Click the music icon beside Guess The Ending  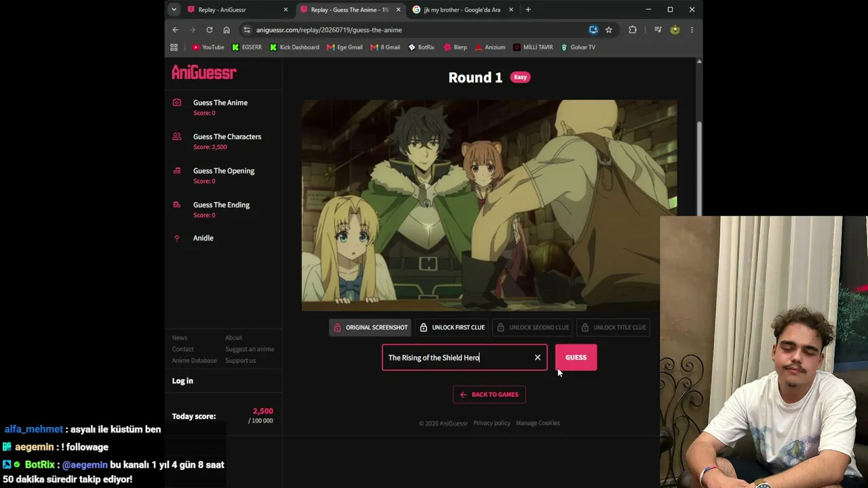click(x=177, y=205)
